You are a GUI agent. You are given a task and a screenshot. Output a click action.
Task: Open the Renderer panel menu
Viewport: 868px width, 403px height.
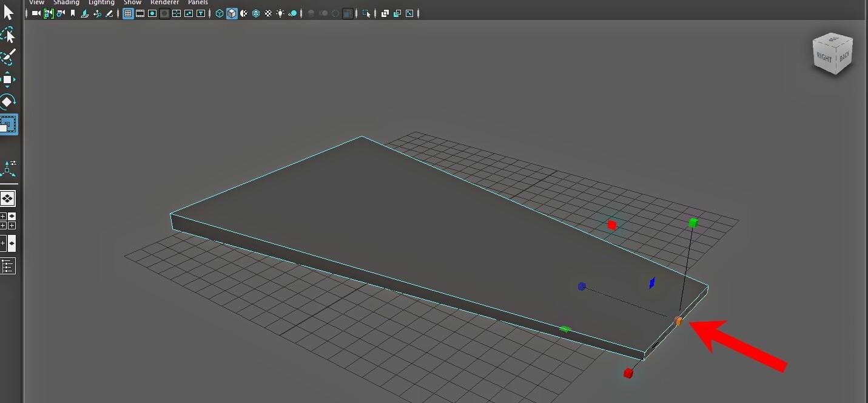pos(164,2)
